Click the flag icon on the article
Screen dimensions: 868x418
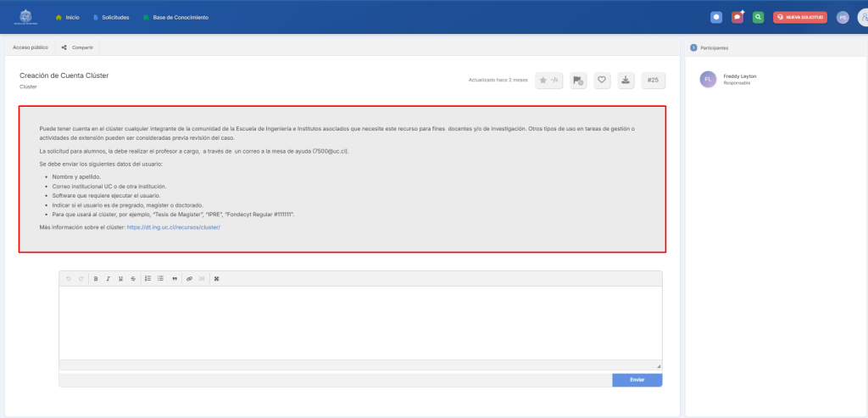pos(577,81)
